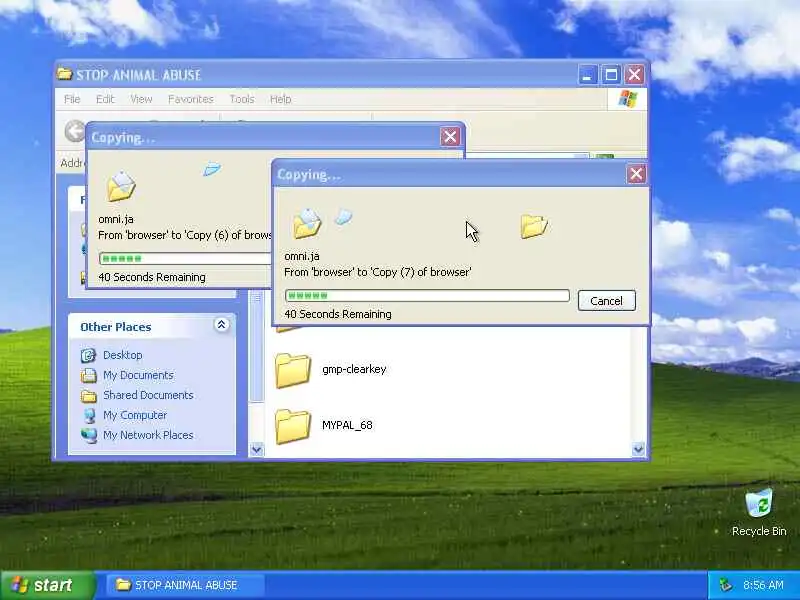Click "From 'browser' to 'Copy (7) of browser'" text
The image size is (800, 600).
(x=378, y=272)
